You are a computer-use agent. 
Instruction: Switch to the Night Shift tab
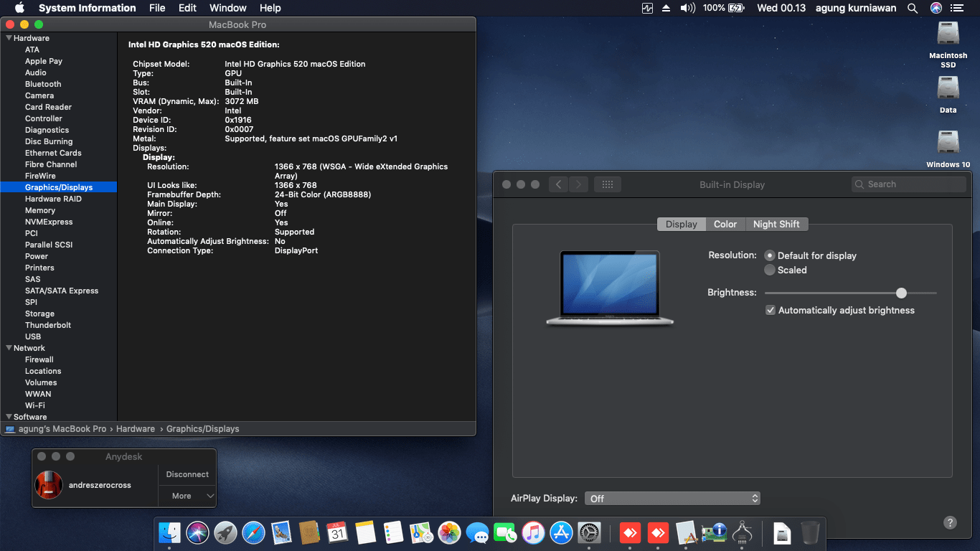click(x=777, y=224)
